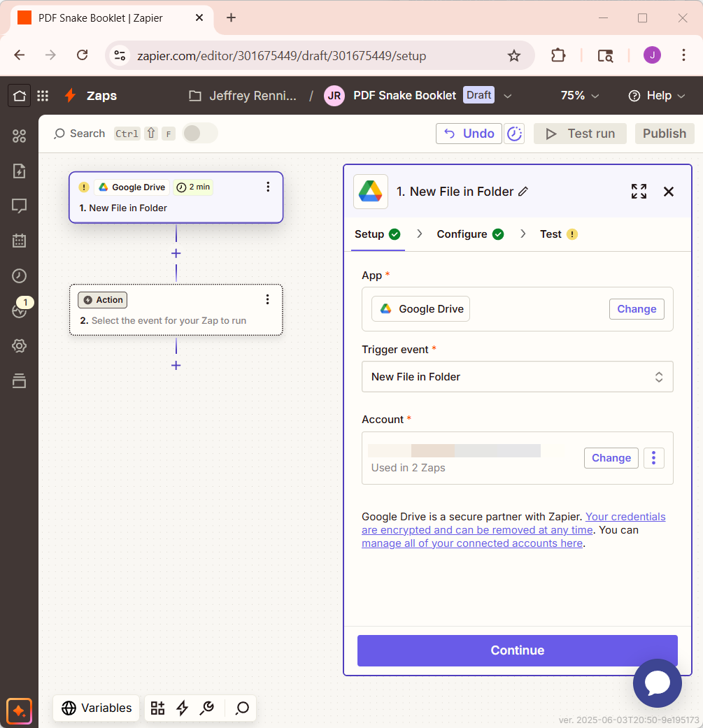
Task: Click the browser address bar URL
Action: click(281, 56)
